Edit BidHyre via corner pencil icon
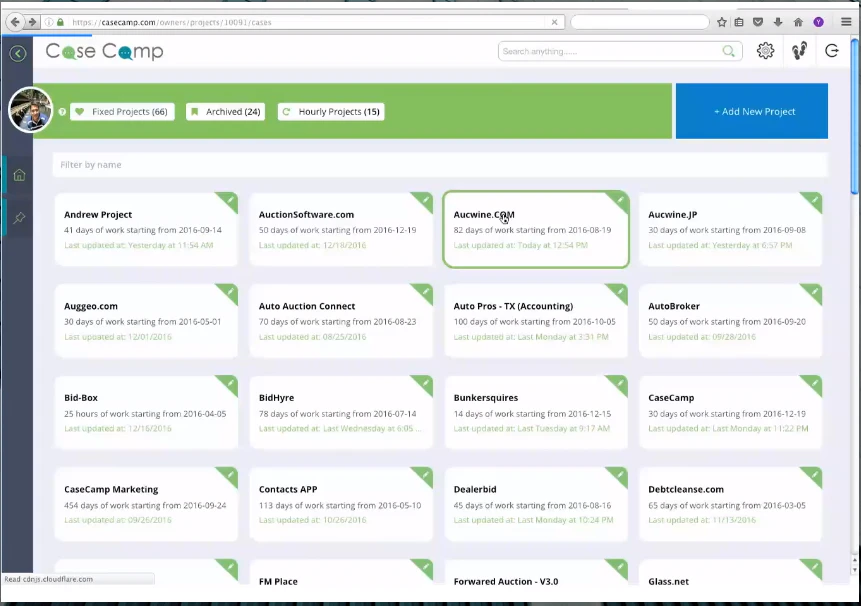This screenshot has height=606, width=861. click(426, 383)
